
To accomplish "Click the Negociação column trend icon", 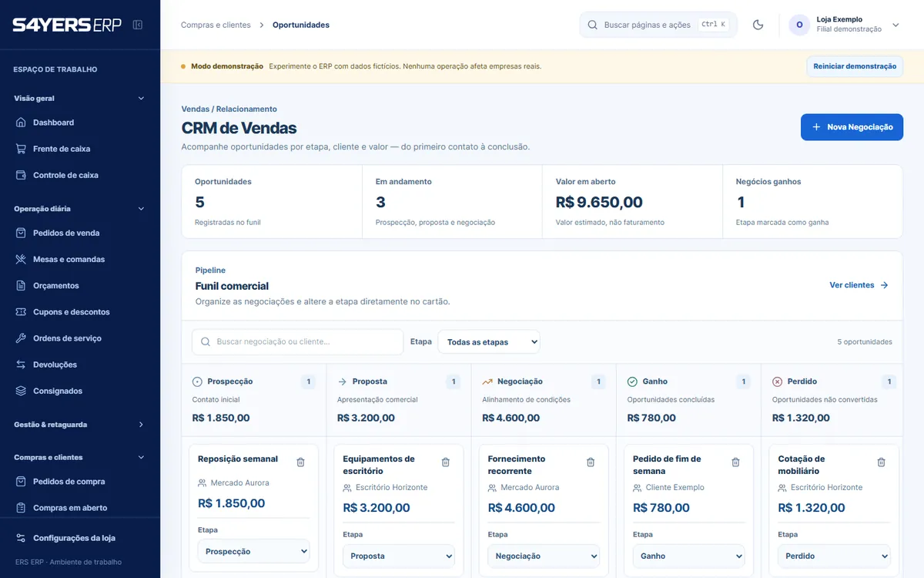I will coord(487,381).
